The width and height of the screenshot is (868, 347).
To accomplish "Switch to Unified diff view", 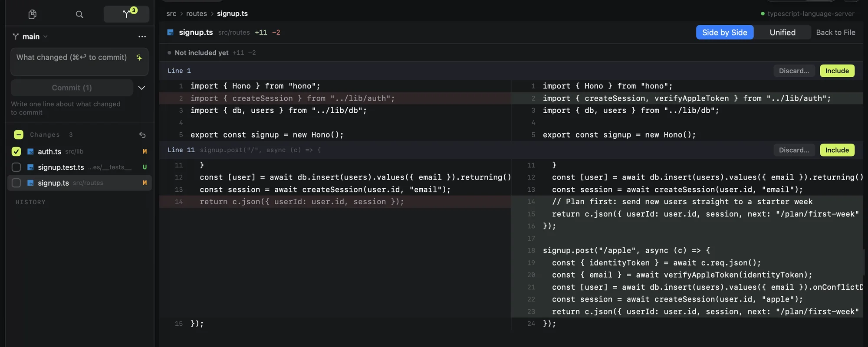I will 783,33.
